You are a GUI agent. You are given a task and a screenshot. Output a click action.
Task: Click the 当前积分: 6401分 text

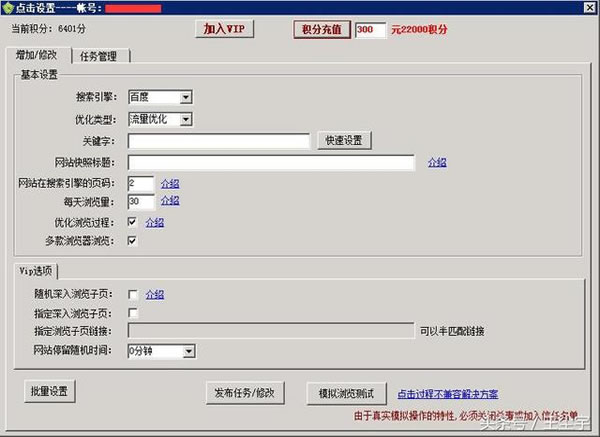(49, 29)
